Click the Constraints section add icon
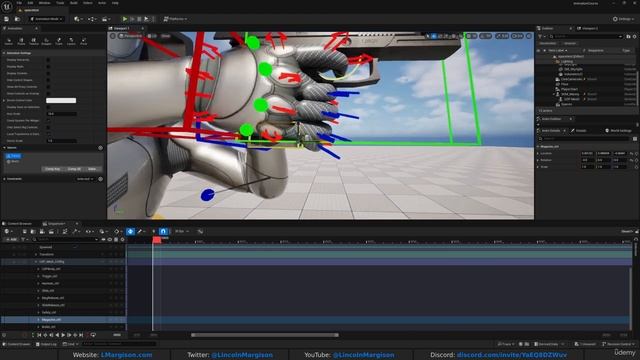The width and height of the screenshot is (640, 360). point(100,179)
